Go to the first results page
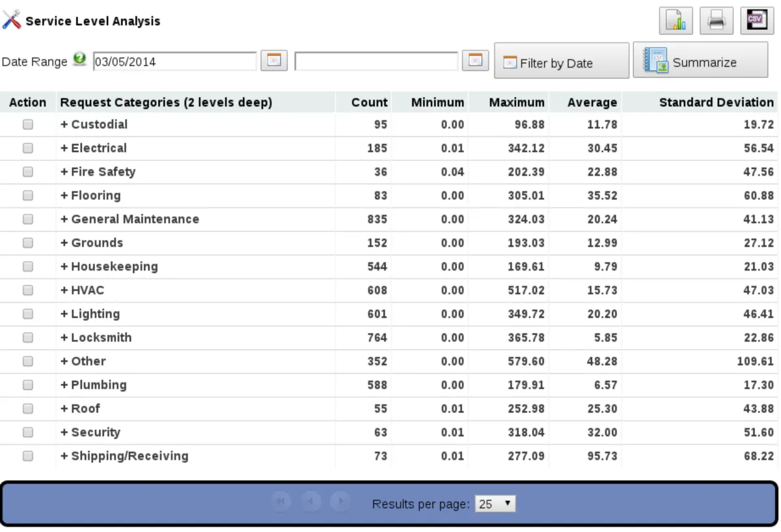781x532 pixels. (281, 502)
